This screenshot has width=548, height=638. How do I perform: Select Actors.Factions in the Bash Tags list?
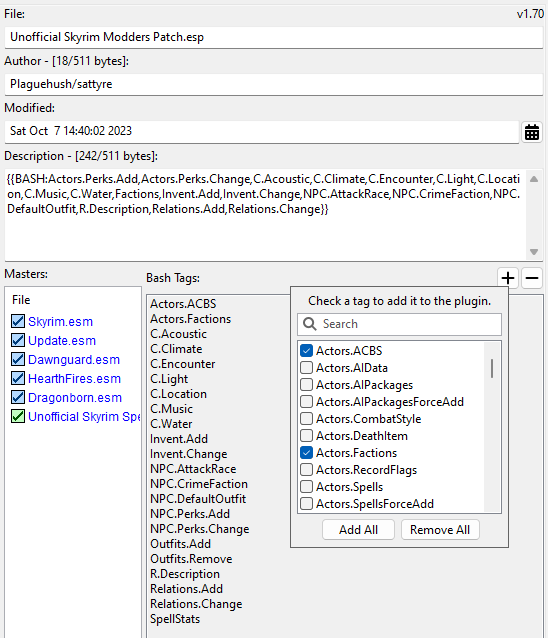[x=190, y=319]
